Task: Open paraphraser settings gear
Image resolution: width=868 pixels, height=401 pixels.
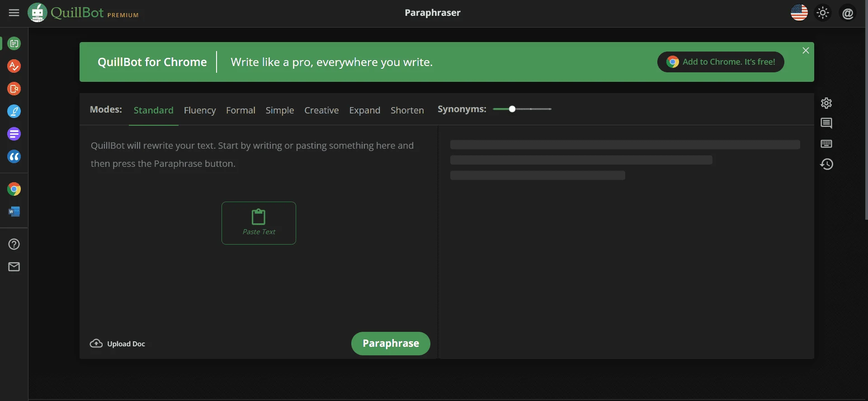Action: 826,103
